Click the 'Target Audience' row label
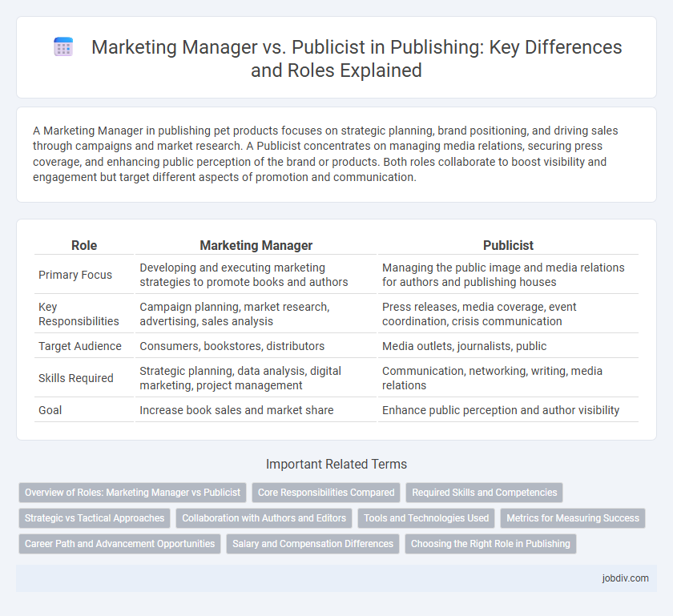This screenshot has width=673, height=616. tap(80, 346)
